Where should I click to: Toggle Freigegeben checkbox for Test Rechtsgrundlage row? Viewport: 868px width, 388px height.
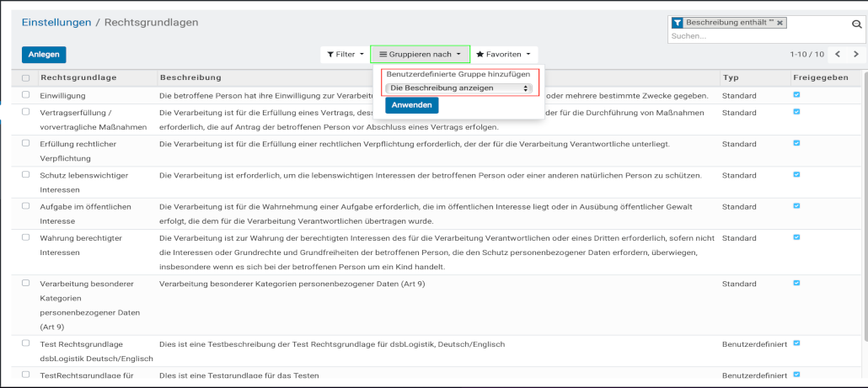pyautogui.click(x=796, y=343)
